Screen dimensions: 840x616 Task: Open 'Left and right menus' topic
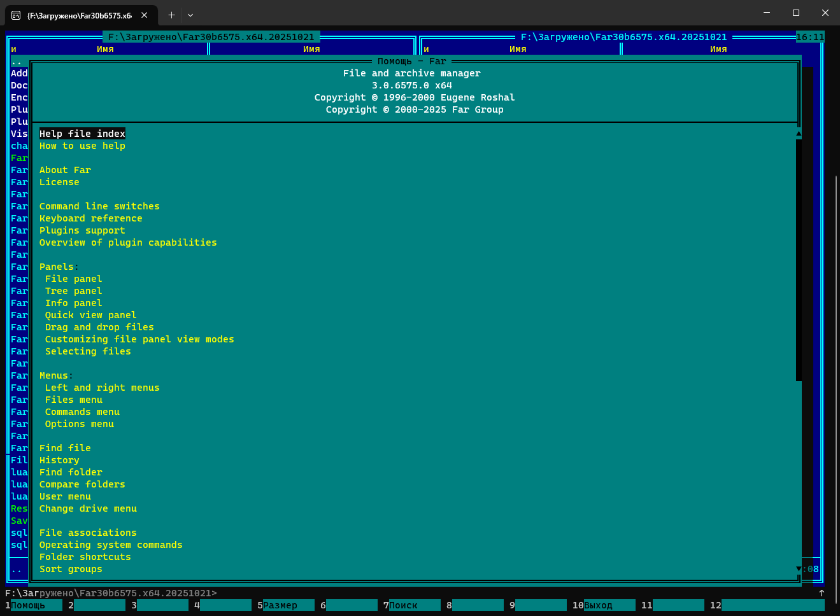coord(103,388)
